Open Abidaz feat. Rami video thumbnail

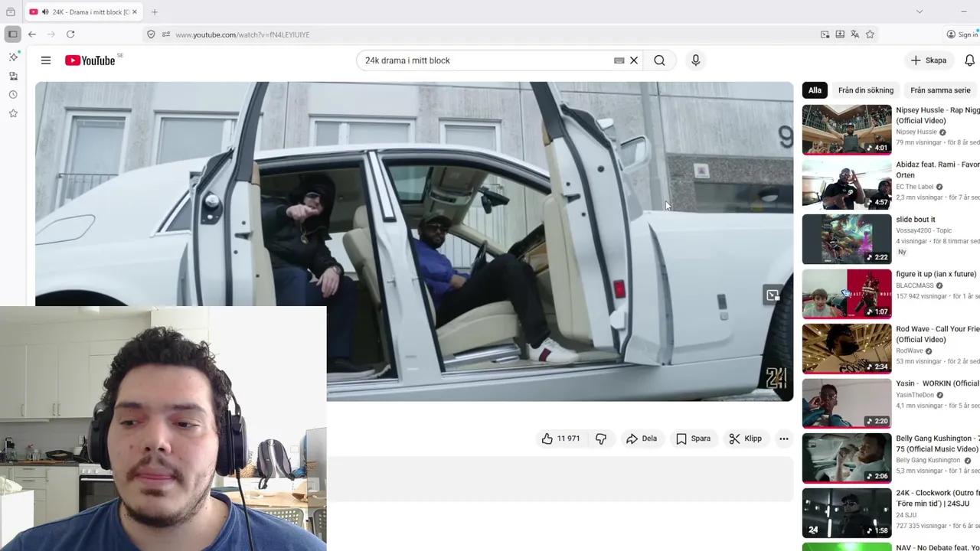[x=847, y=184]
